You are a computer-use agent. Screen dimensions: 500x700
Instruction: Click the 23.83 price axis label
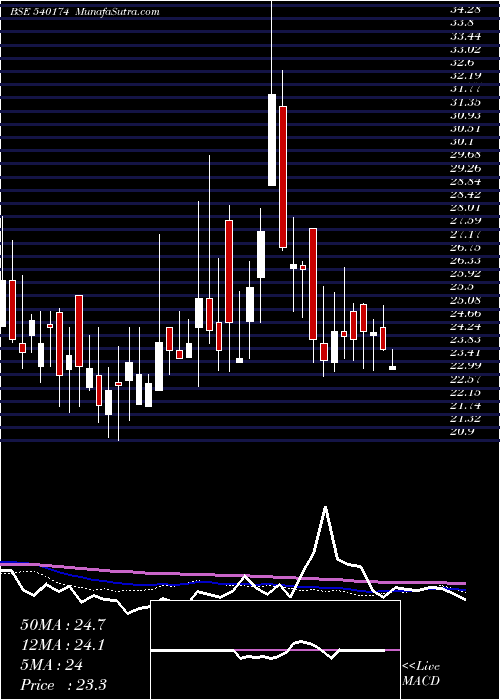click(465, 339)
